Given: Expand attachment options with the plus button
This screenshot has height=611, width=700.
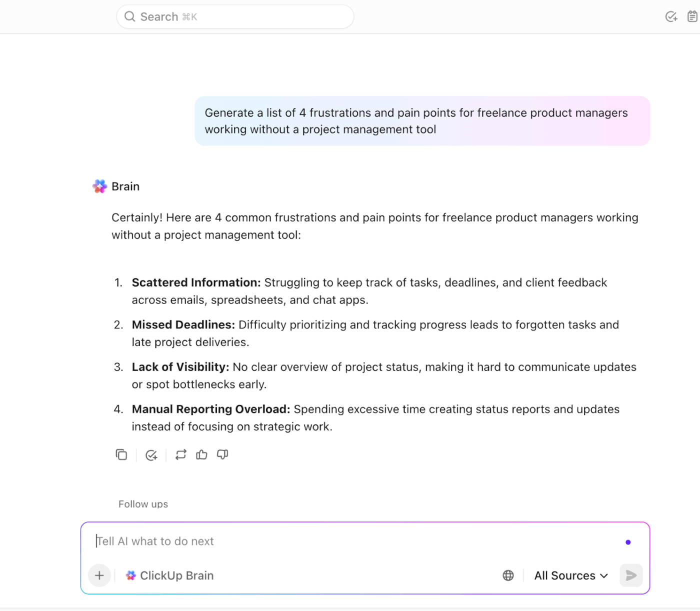Looking at the screenshot, I should [99, 575].
